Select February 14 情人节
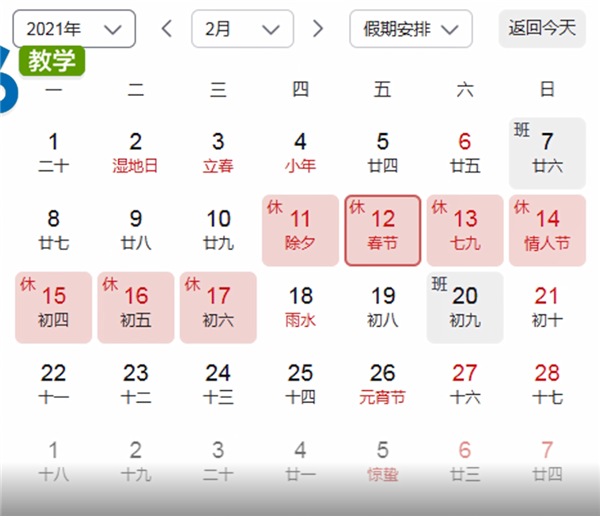 [546, 230]
